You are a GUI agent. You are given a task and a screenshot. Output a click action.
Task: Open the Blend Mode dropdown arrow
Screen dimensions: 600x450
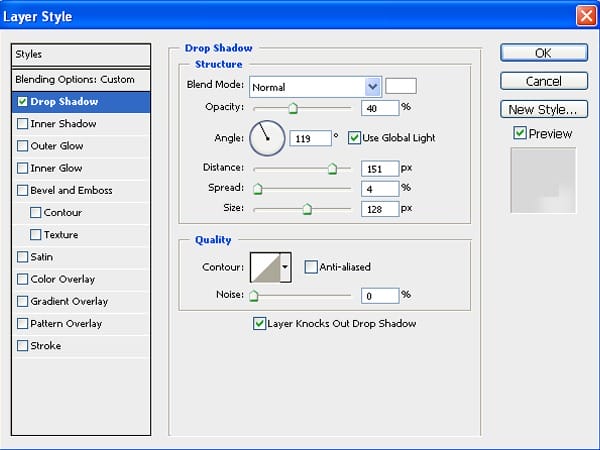click(x=372, y=87)
